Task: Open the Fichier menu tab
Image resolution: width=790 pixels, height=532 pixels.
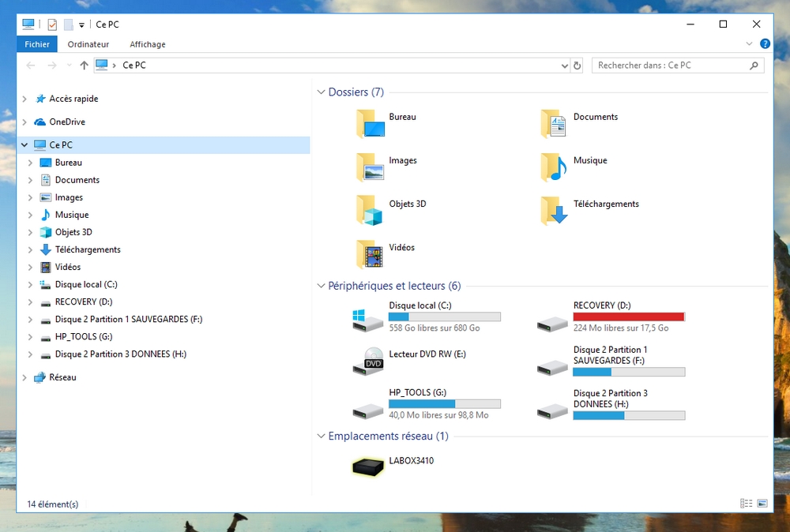Action: [36, 44]
